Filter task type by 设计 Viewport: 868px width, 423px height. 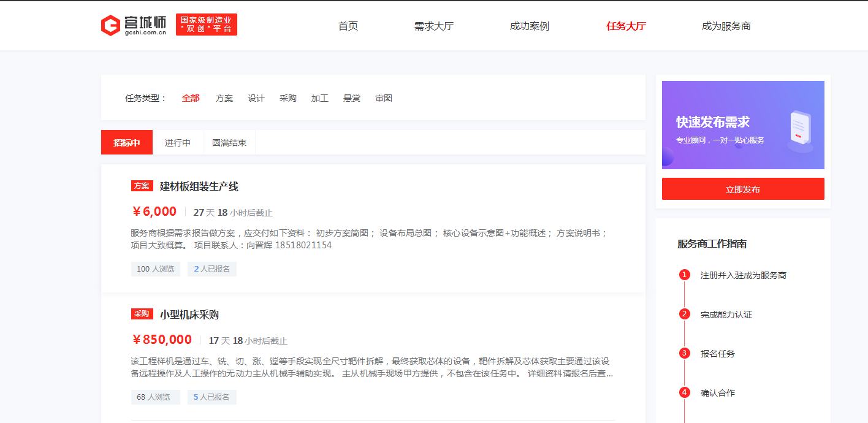(x=256, y=98)
